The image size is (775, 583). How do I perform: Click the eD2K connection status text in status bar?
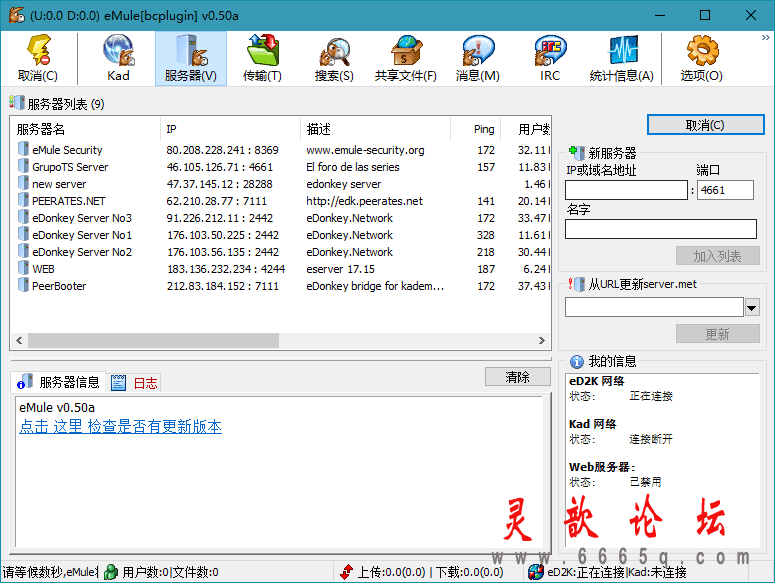pos(617,572)
